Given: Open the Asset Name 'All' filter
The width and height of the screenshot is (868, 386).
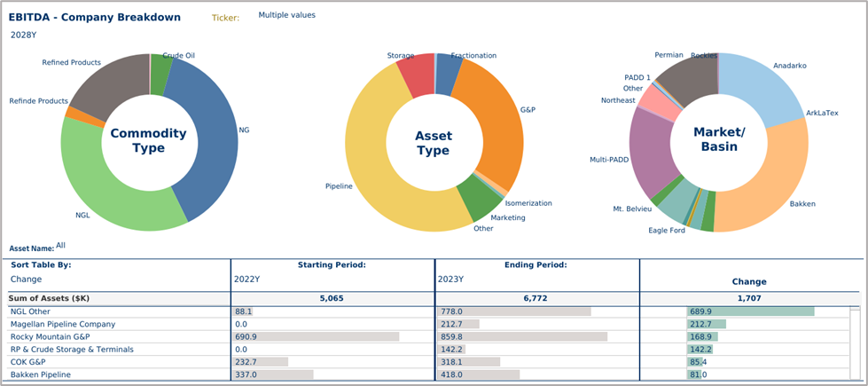Looking at the screenshot, I should pyautogui.click(x=61, y=244).
